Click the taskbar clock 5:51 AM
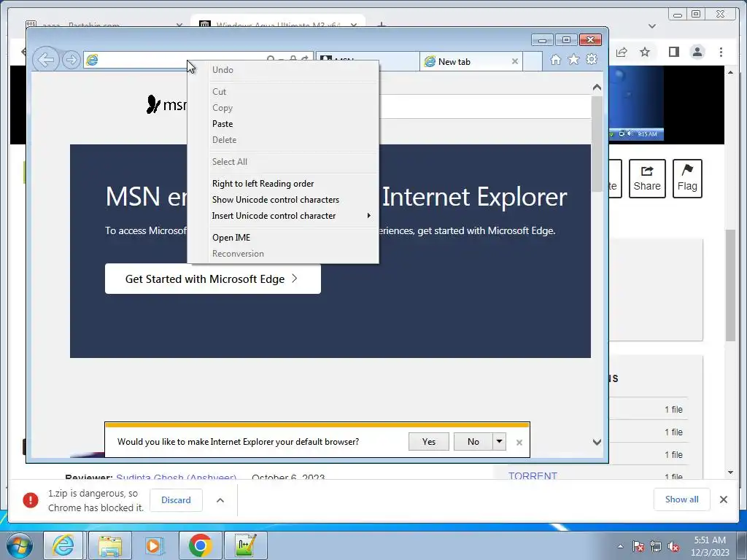Screen dimensions: 747x560 [x=710, y=545]
